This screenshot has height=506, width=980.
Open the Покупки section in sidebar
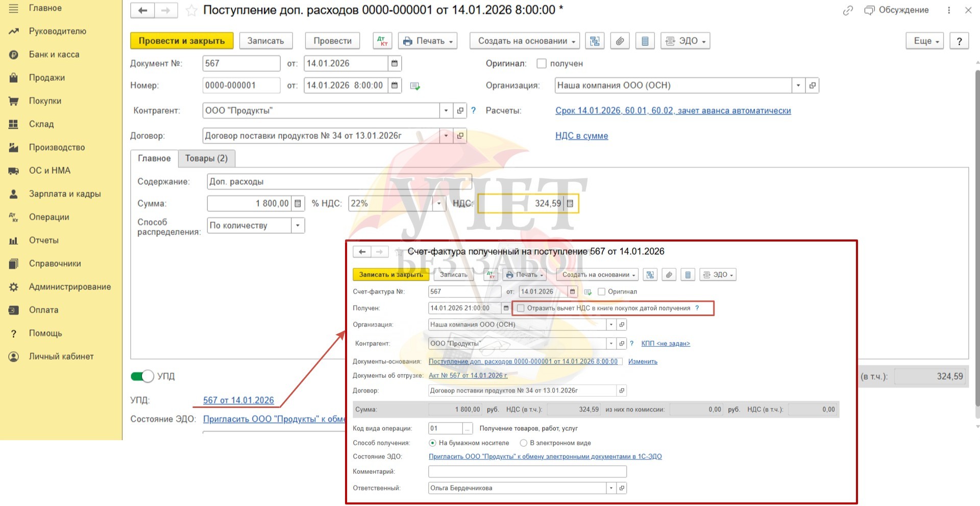45,101
